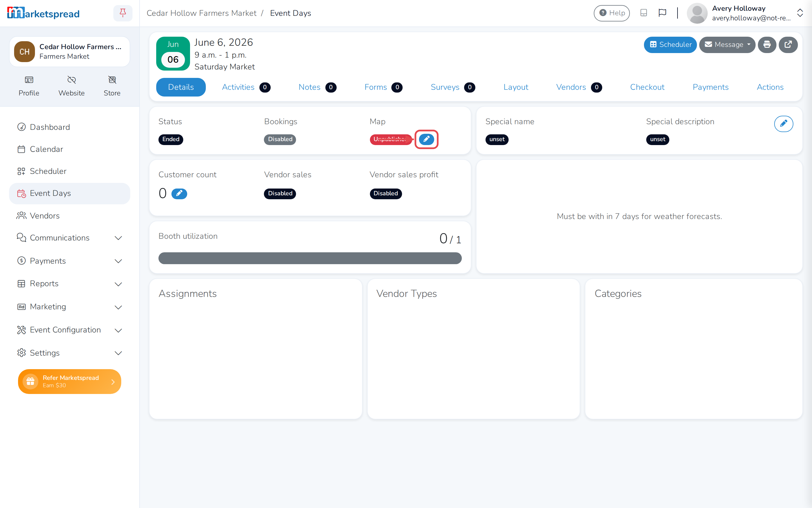Click the print icon button
The image size is (812, 508).
tap(767, 45)
